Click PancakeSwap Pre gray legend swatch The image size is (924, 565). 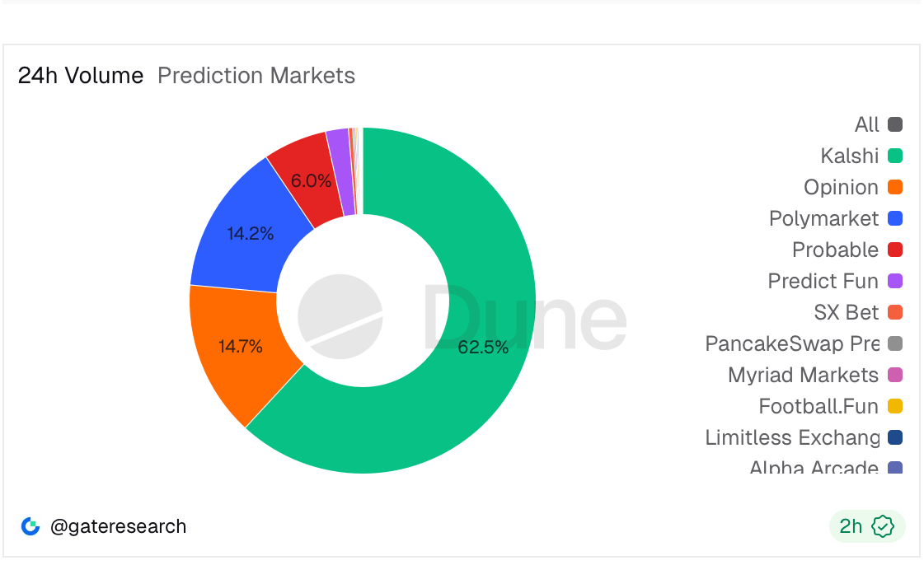pyautogui.click(x=895, y=343)
